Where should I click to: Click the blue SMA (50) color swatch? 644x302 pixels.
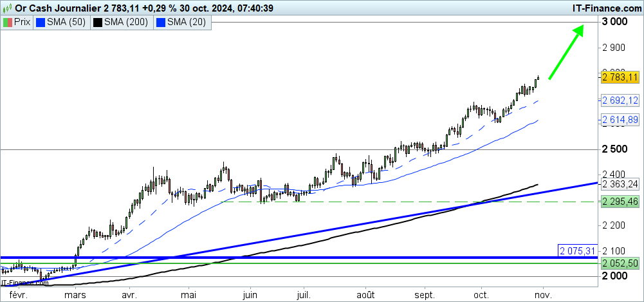41,22
